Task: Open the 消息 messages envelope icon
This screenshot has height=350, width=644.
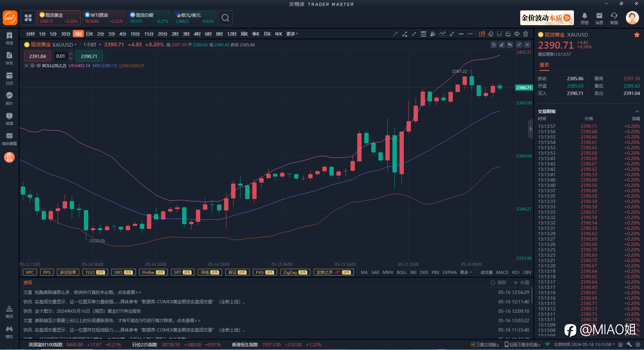Action: [599, 18]
